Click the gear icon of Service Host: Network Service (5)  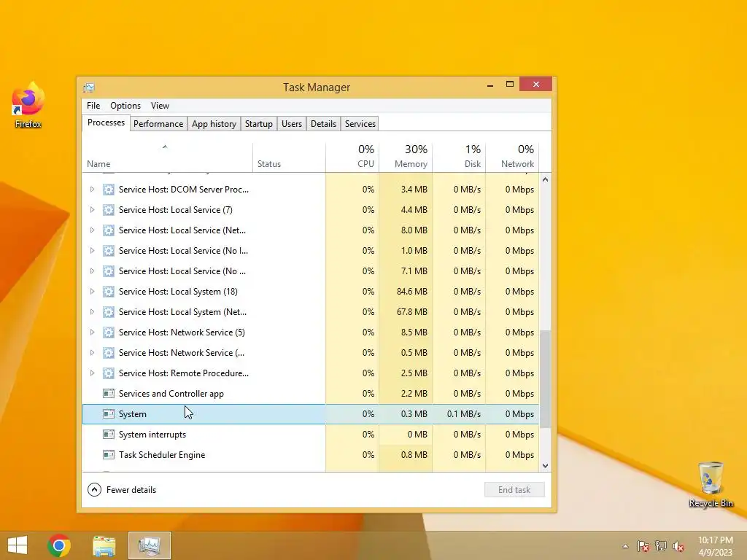(109, 332)
